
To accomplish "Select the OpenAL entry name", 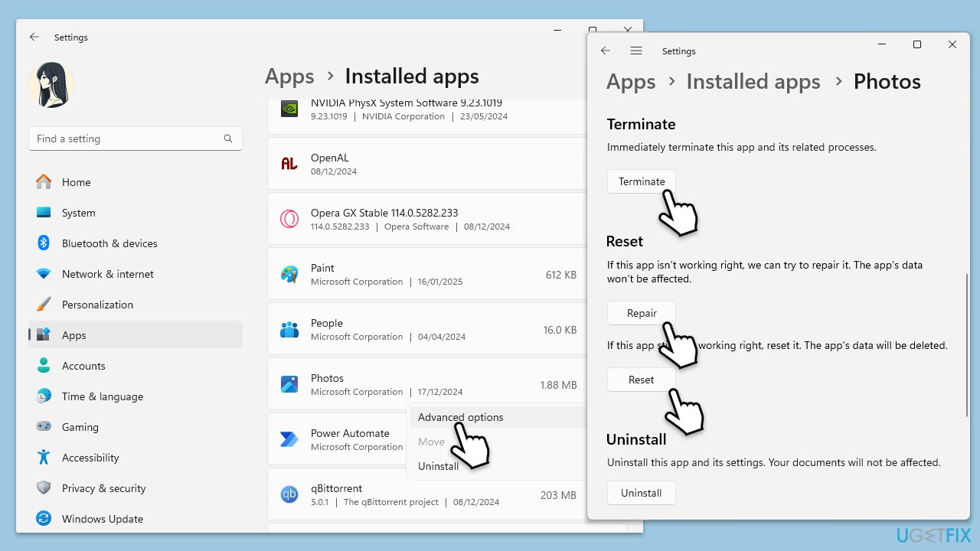I will (329, 158).
